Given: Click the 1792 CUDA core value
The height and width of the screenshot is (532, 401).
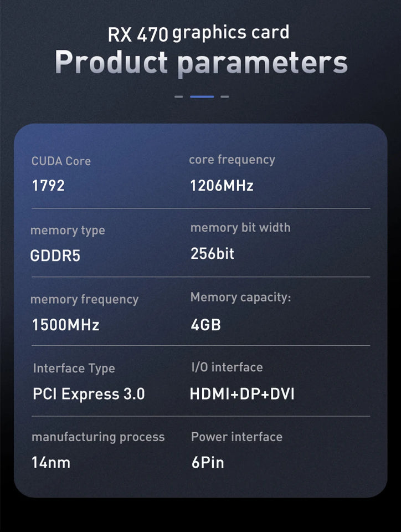Looking at the screenshot, I should [x=48, y=186].
